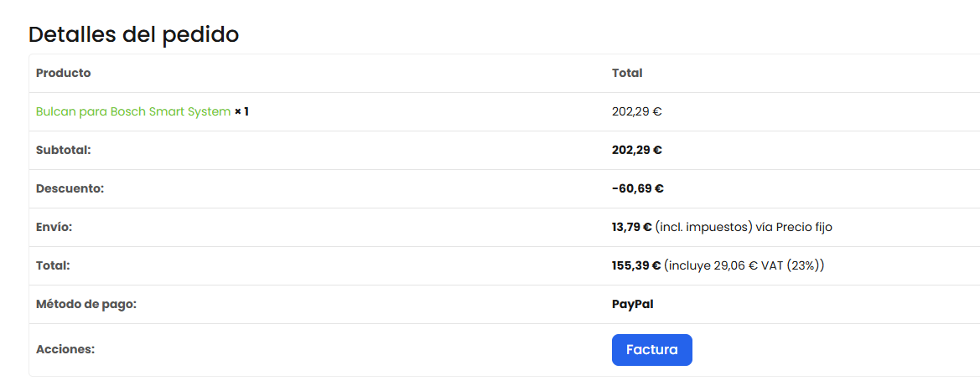The image size is (980, 391).
Task: Click the incluye 29,06 € VAT (23%) note
Action: click(744, 265)
